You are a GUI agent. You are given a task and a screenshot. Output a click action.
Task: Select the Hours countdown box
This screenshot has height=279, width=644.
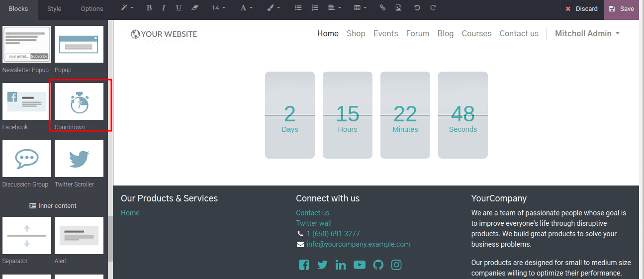click(x=348, y=115)
